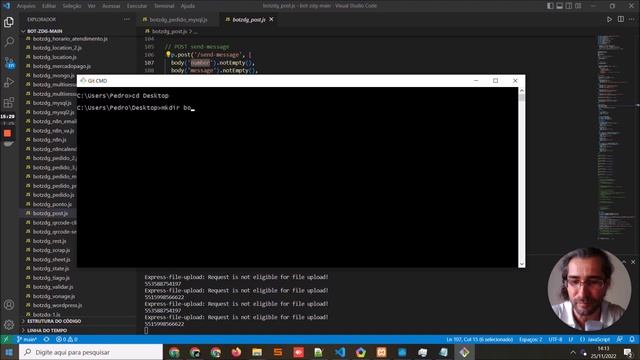Image resolution: width=640 pixels, height=360 pixels.
Task: Open botzdg_wordpress.js in explorer
Action: point(57,305)
